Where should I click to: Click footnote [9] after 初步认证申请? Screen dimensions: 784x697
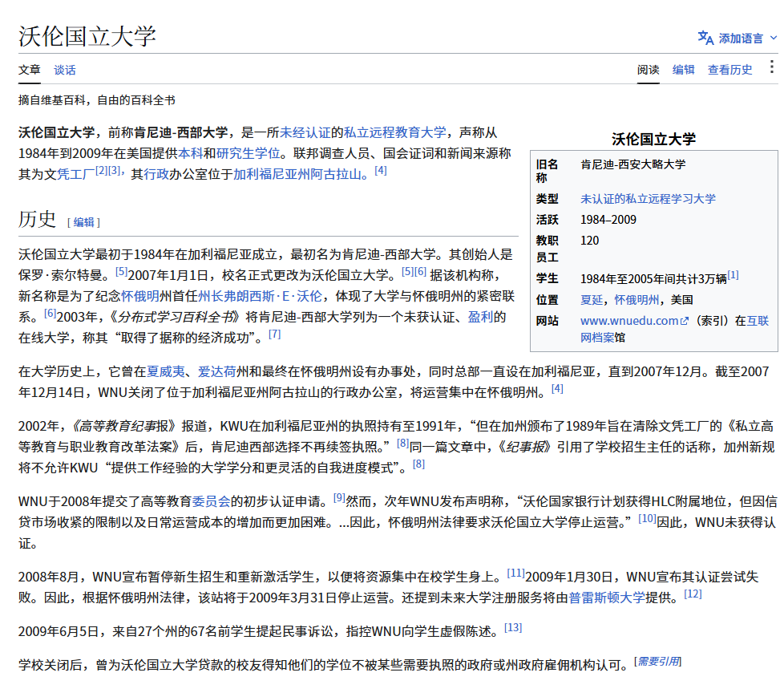click(340, 498)
